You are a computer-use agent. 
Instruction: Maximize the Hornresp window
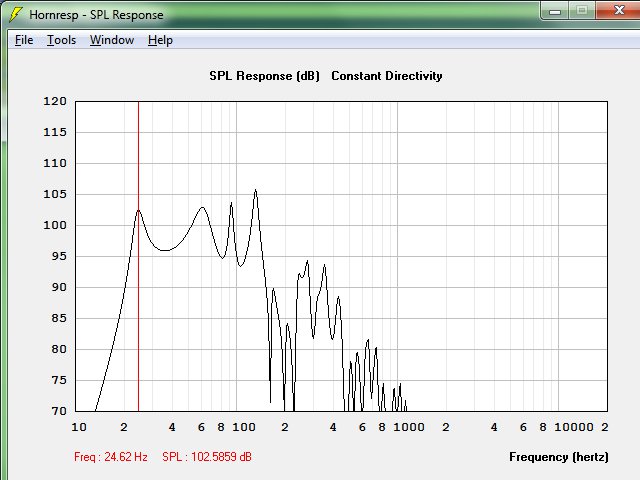pyautogui.click(x=582, y=11)
